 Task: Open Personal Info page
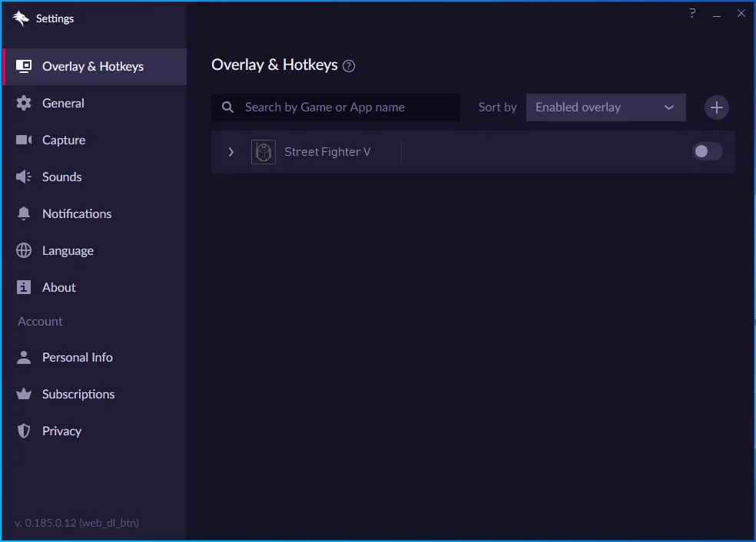[94, 358]
